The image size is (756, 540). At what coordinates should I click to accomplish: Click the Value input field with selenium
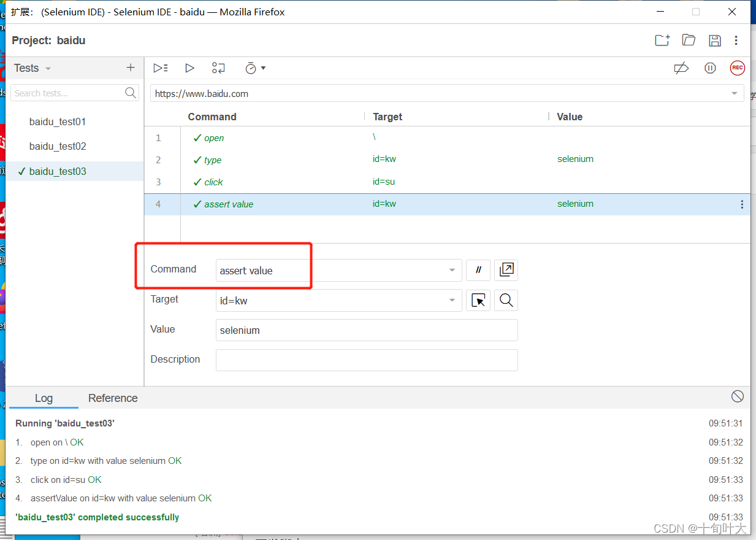[x=367, y=330]
